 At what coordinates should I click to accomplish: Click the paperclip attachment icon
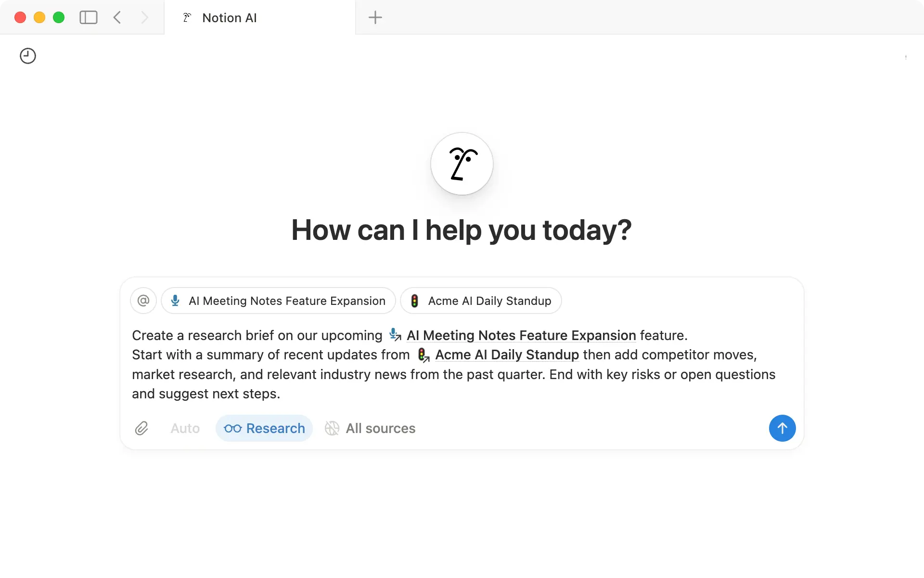[x=141, y=428]
